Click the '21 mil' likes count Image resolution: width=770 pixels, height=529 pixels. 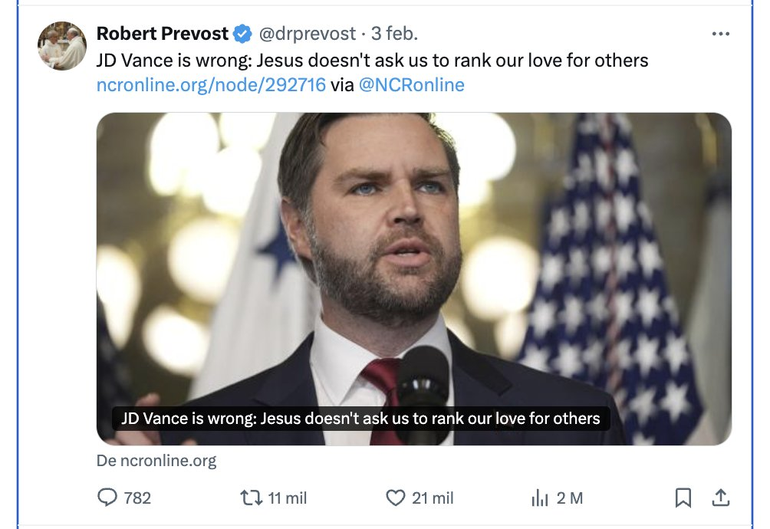click(x=432, y=497)
